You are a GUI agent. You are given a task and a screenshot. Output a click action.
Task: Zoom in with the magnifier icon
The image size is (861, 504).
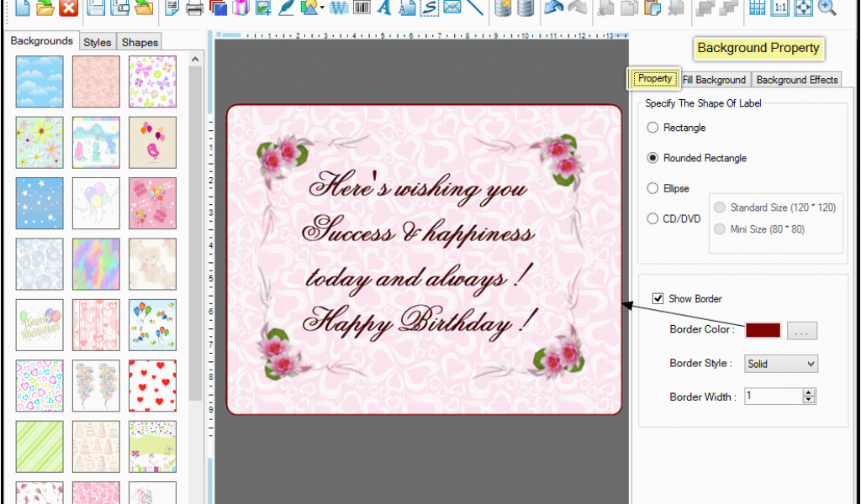(827, 8)
